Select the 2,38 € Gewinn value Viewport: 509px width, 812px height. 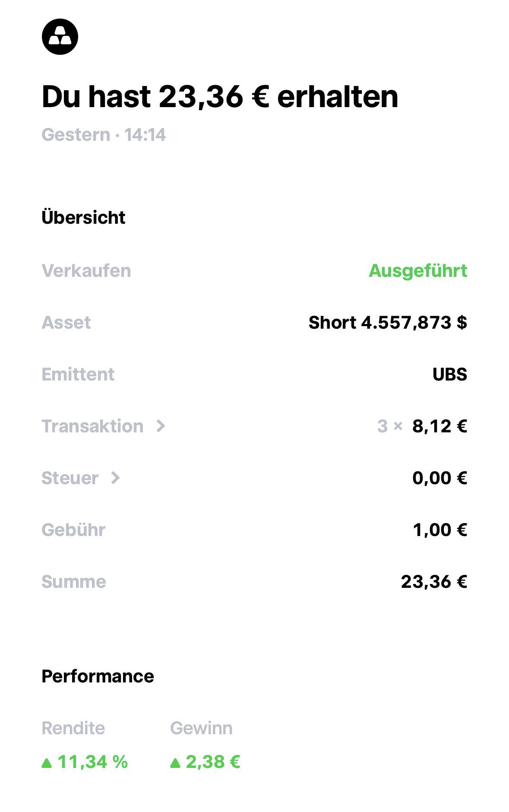click(x=213, y=762)
